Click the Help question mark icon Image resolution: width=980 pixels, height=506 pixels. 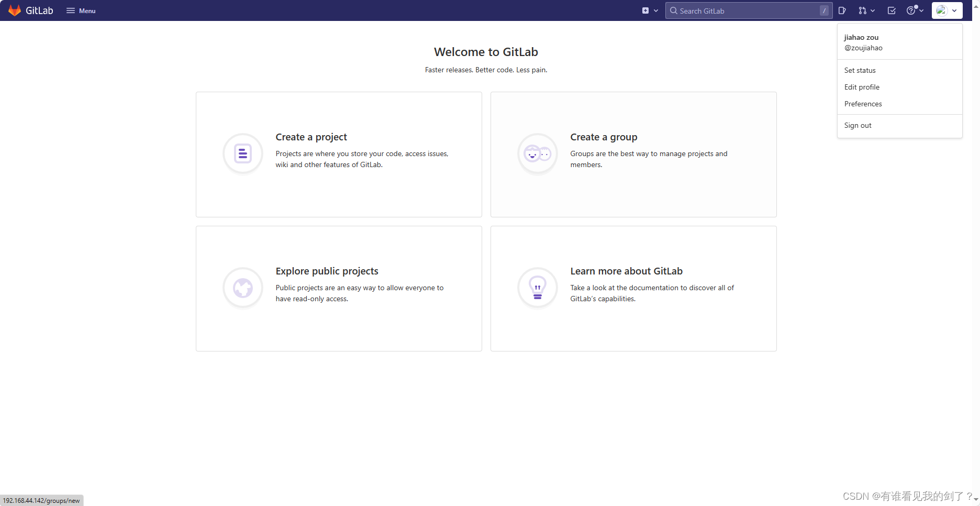tap(911, 10)
